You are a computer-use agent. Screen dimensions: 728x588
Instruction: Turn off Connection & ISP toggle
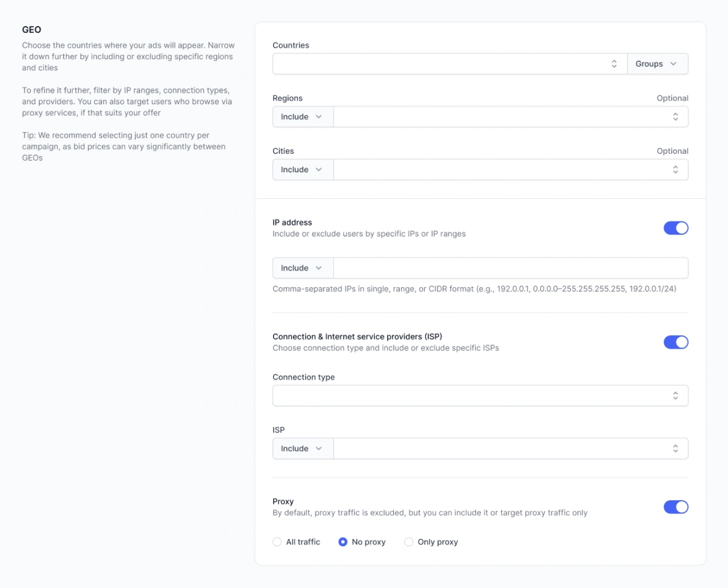tap(676, 342)
